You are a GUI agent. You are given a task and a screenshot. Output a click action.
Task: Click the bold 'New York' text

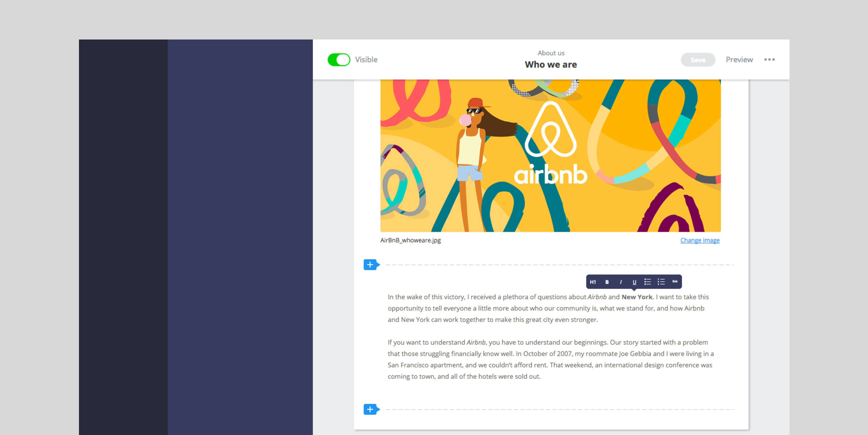tap(637, 297)
